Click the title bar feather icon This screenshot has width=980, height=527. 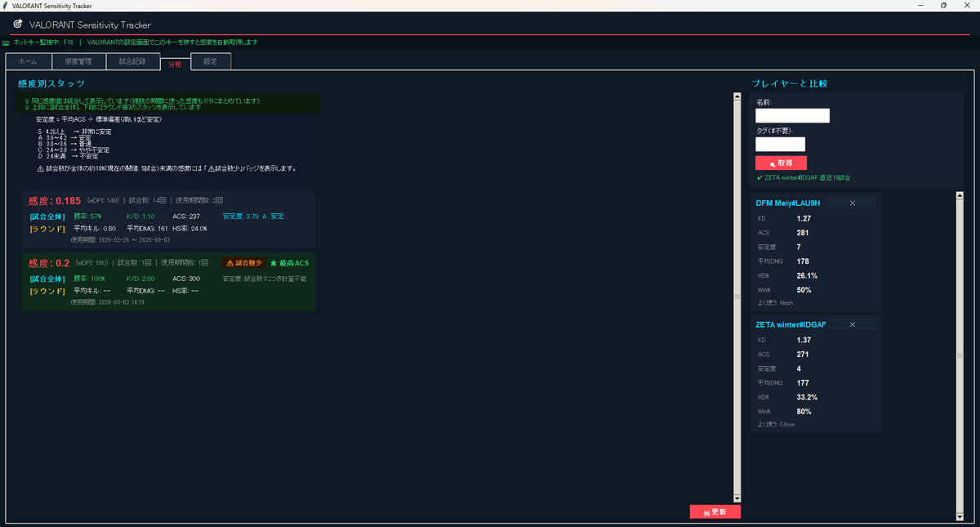[x=6, y=5]
